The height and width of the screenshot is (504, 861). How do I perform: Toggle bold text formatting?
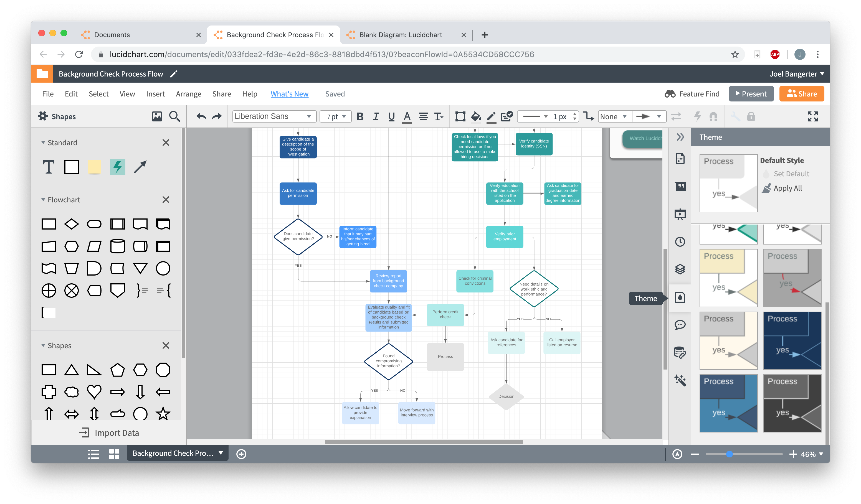360,116
